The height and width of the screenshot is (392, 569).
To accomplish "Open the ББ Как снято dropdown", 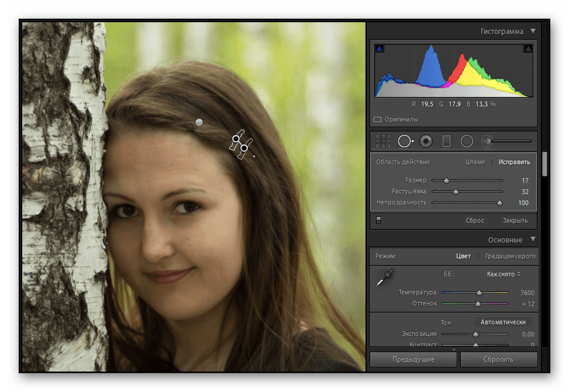I will click(x=504, y=274).
